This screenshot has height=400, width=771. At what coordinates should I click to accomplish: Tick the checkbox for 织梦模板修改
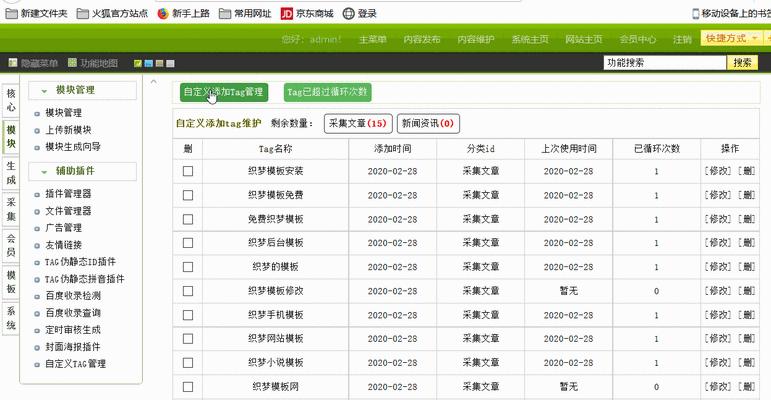(x=188, y=291)
